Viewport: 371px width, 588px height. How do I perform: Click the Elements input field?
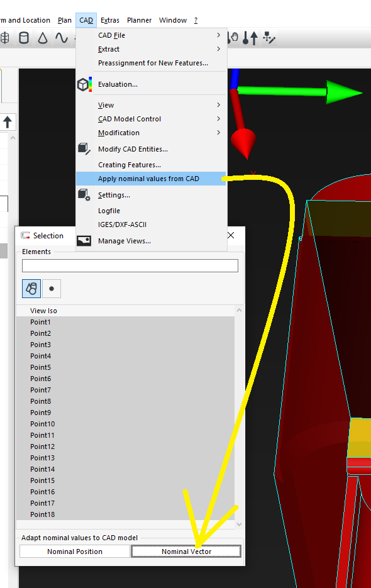click(130, 265)
